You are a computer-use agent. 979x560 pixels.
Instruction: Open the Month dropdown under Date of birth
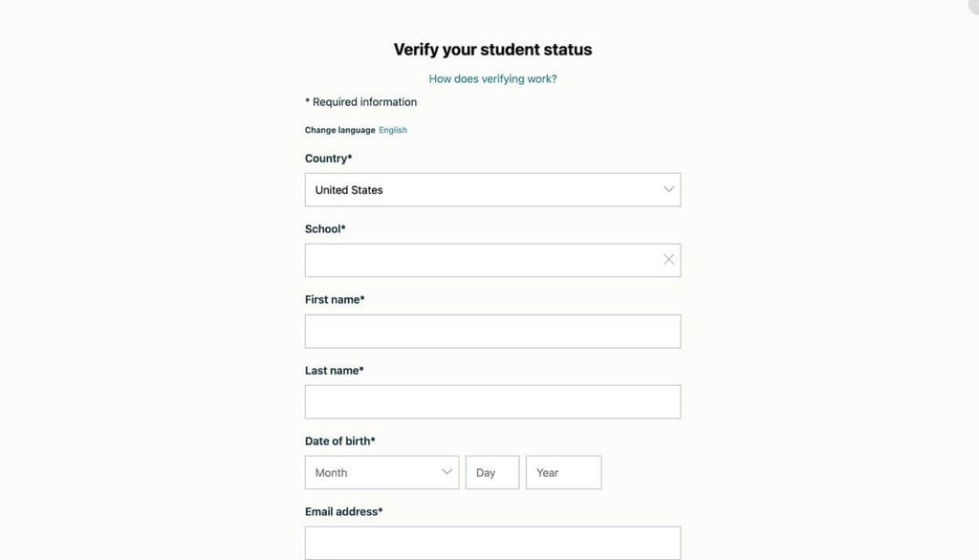(x=381, y=471)
